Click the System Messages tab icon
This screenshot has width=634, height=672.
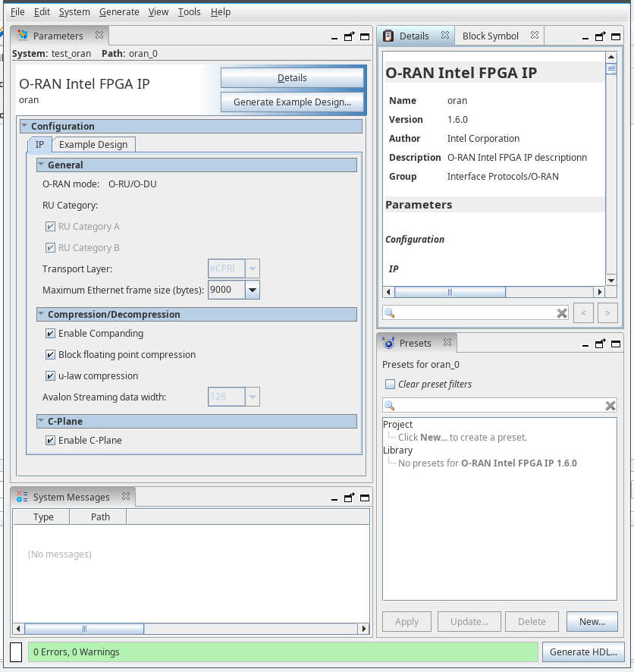pyautogui.click(x=22, y=497)
